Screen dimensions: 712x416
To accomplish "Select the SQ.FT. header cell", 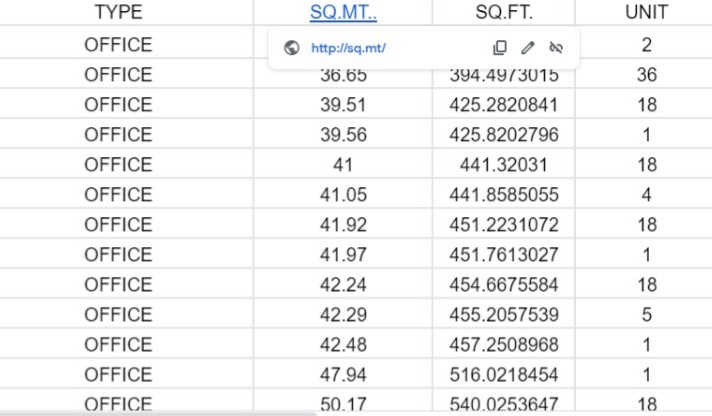I will [504, 12].
